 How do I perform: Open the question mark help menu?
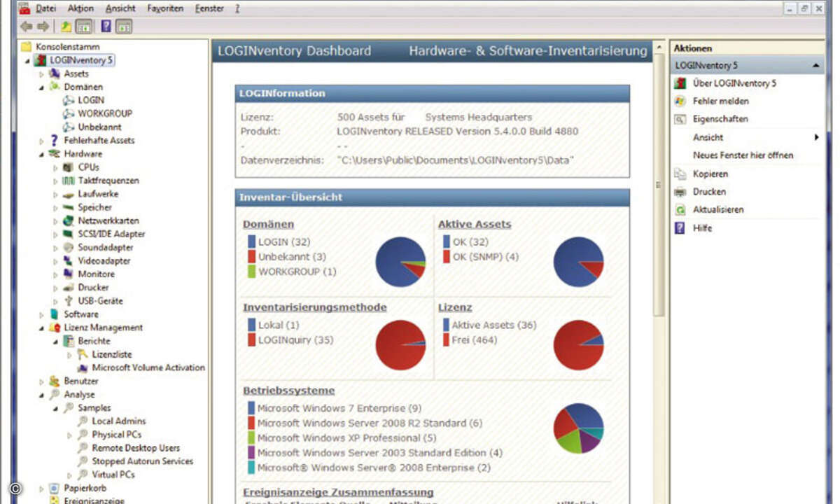237,8
